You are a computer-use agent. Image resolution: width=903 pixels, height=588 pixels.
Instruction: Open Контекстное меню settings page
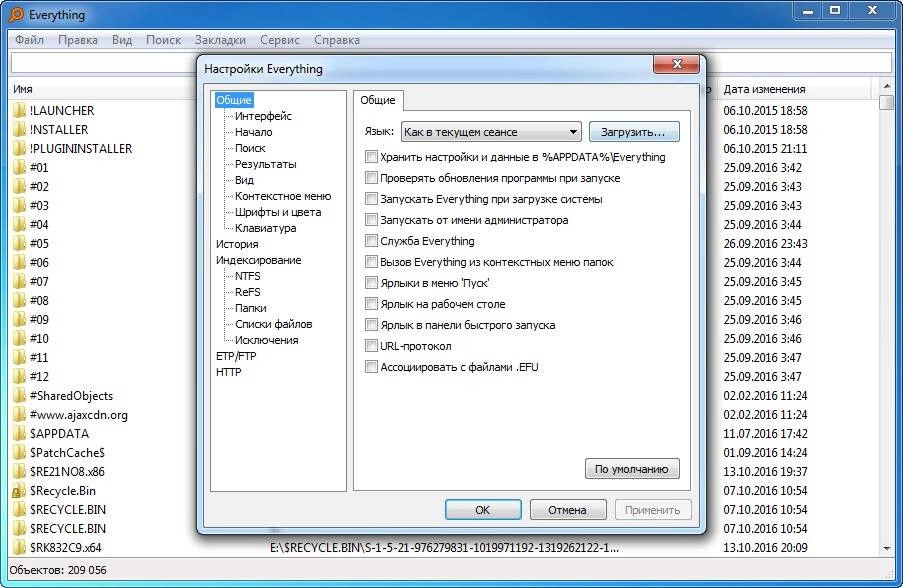tap(283, 196)
